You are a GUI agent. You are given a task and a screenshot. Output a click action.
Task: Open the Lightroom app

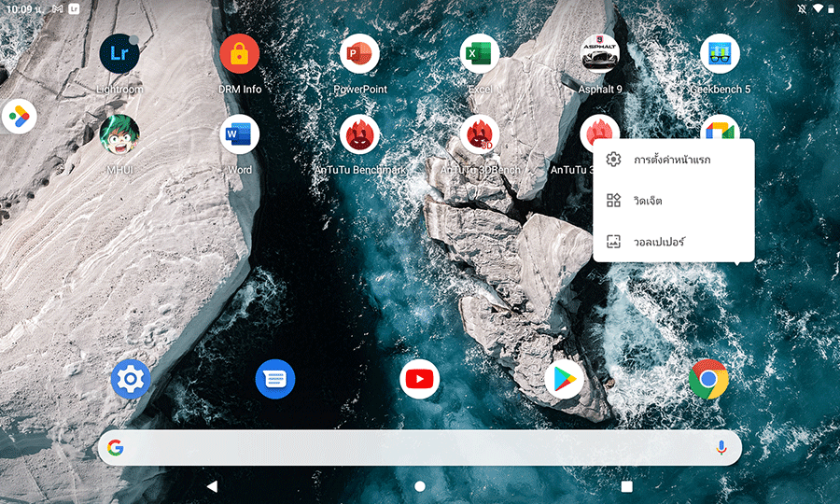point(119,54)
